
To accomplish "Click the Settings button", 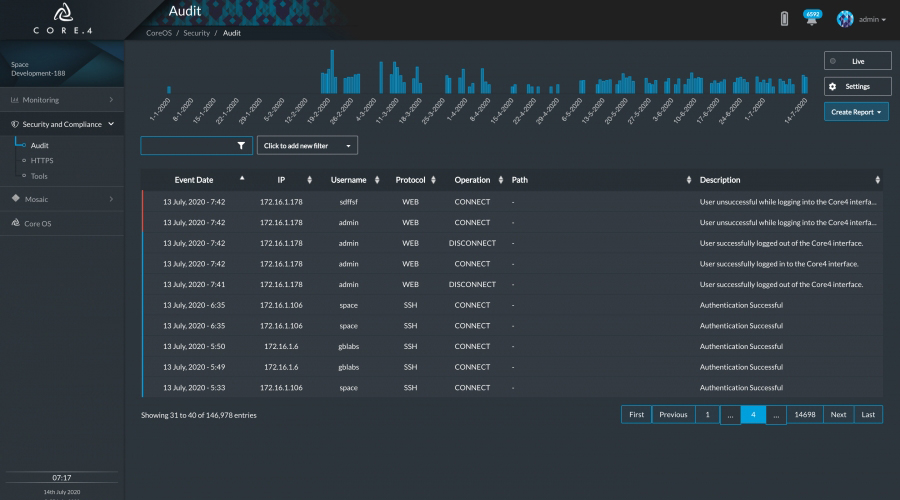I will (x=858, y=87).
